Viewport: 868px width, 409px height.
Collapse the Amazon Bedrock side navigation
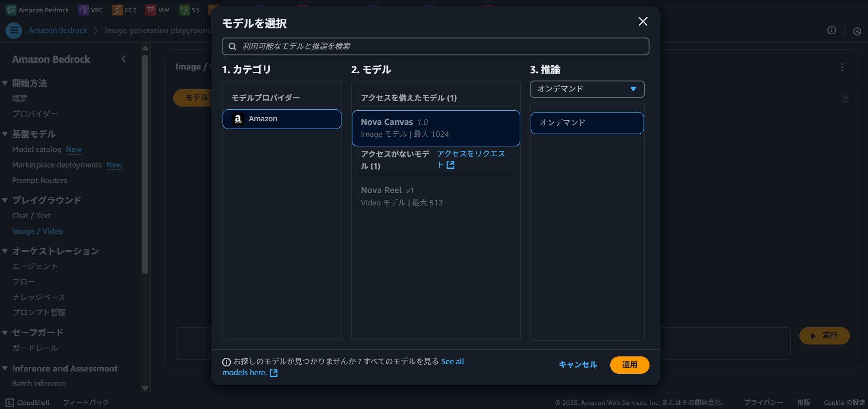pos(123,59)
